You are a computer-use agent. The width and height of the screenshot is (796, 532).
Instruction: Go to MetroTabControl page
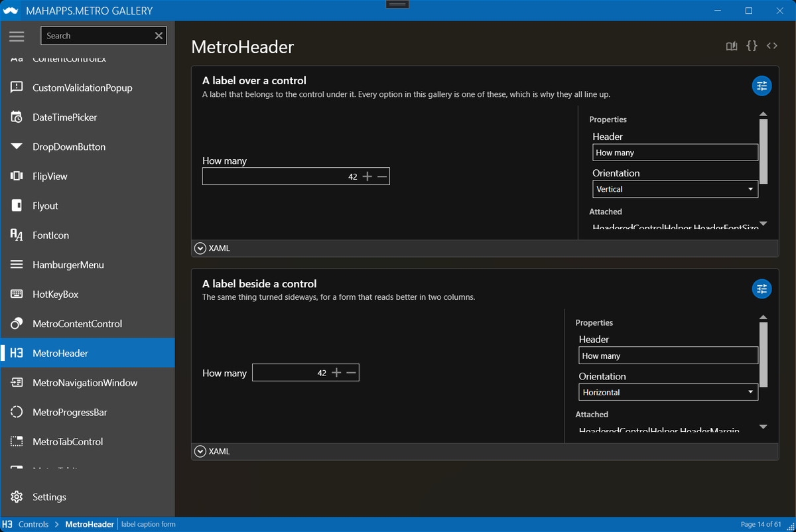pyautogui.click(x=68, y=442)
